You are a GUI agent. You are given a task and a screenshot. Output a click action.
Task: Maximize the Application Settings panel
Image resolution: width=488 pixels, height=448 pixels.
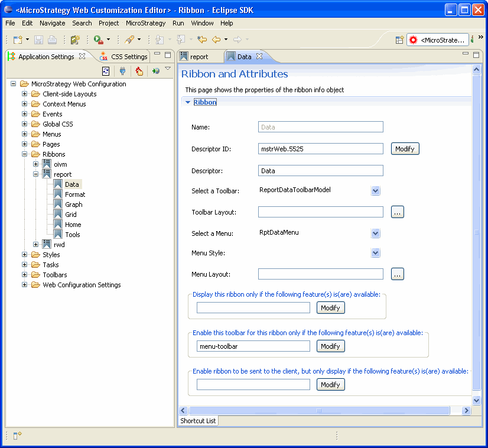[x=168, y=55]
